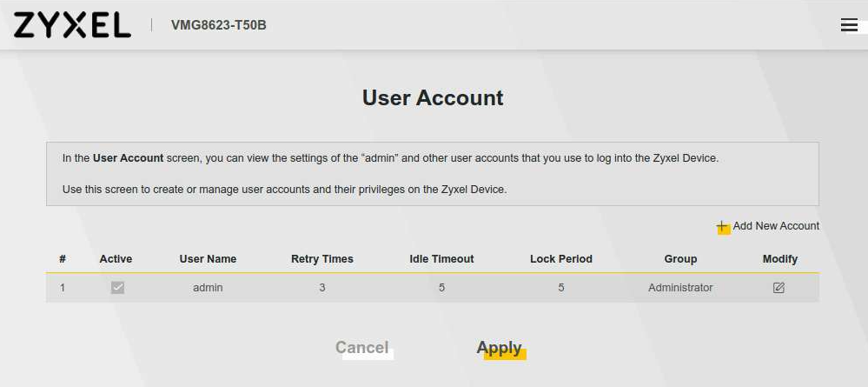Click the User Account page heading
The image size is (868, 387).
pos(433,98)
